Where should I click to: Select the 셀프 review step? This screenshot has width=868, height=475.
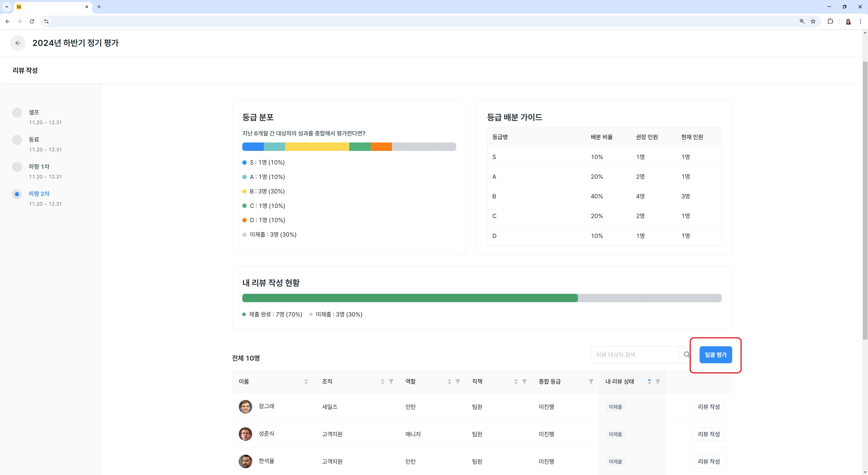coord(34,112)
